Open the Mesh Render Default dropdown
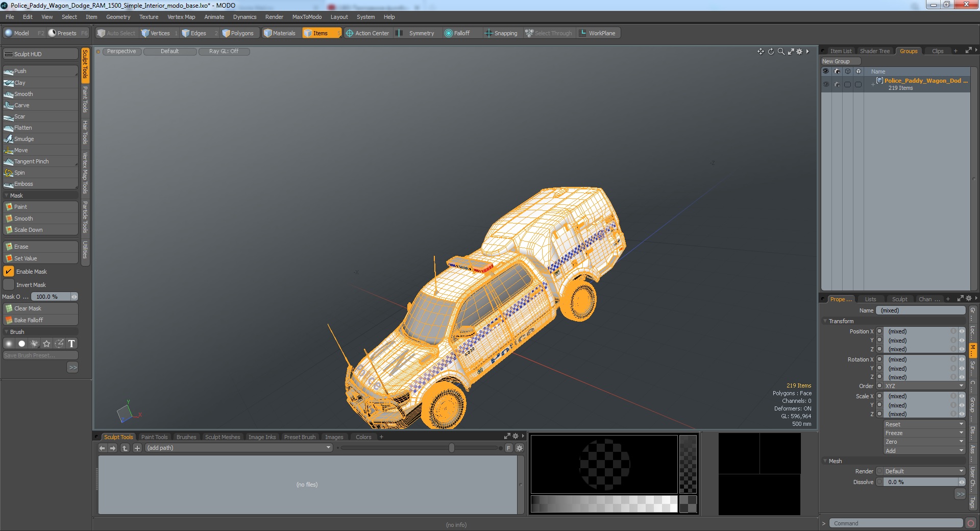 924,471
